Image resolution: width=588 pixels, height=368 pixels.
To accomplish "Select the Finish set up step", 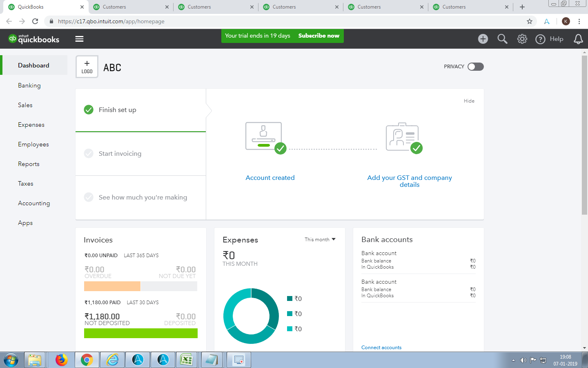I will click(118, 110).
